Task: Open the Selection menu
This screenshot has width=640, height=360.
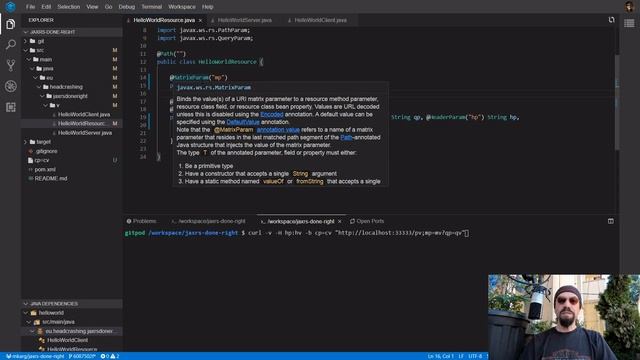Action: [x=69, y=7]
